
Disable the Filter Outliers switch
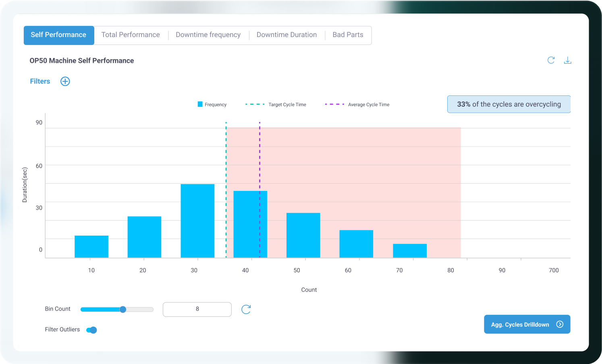tap(91, 330)
